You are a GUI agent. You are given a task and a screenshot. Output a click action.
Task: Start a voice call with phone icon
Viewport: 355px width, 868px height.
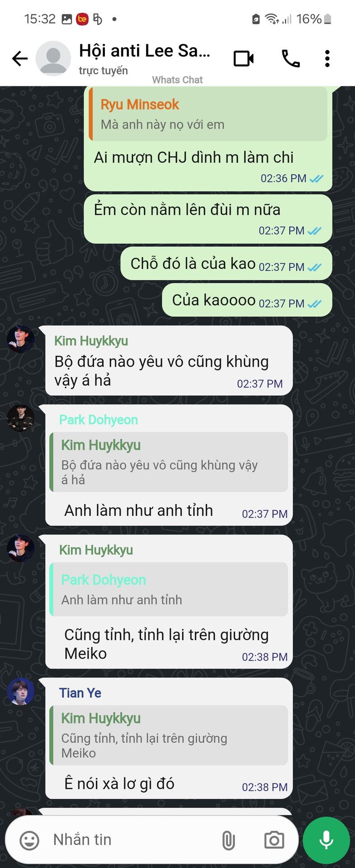tap(290, 58)
